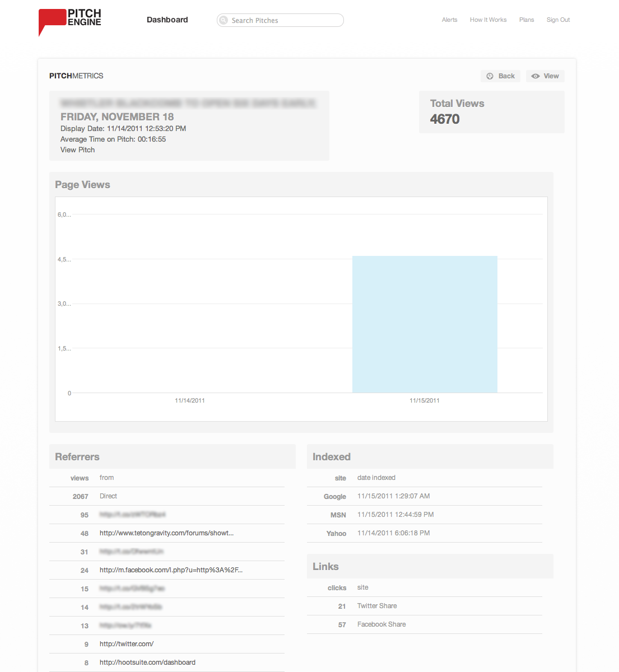The width and height of the screenshot is (619, 672).
Task: Click the PITCHMETRICS heading
Action: [76, 76]
